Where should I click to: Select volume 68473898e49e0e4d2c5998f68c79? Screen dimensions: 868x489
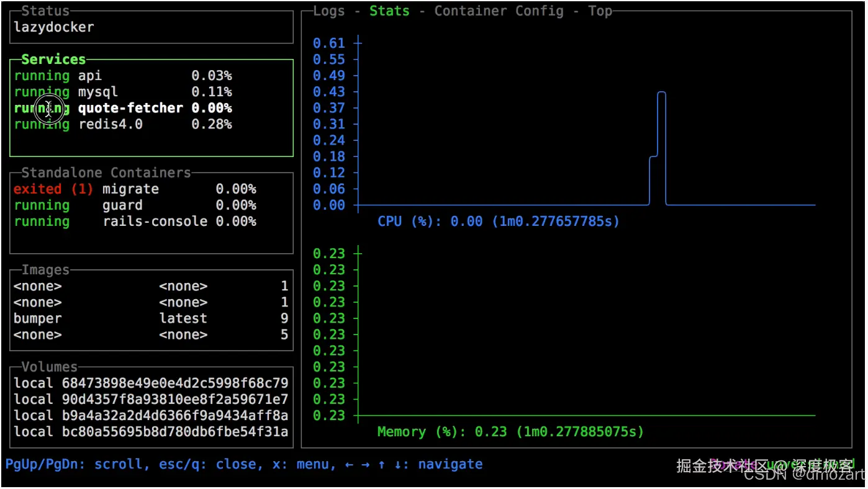click(x=151, y=383)
